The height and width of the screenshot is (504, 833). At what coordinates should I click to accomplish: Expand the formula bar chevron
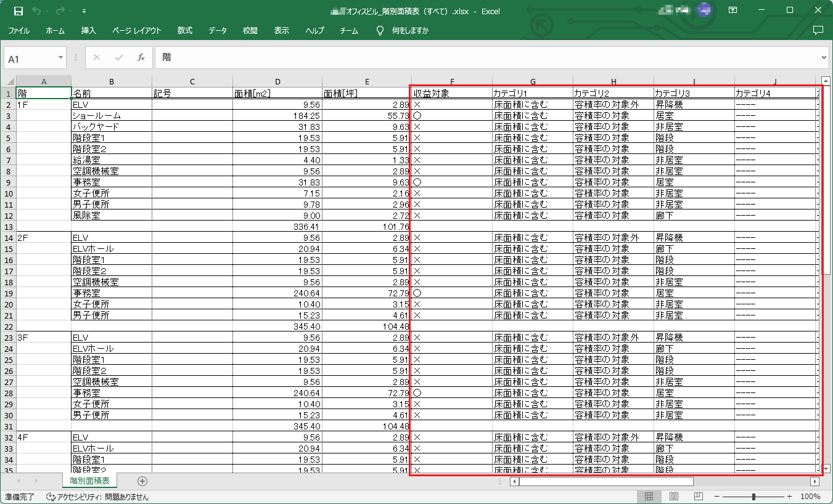coord(824,57)
